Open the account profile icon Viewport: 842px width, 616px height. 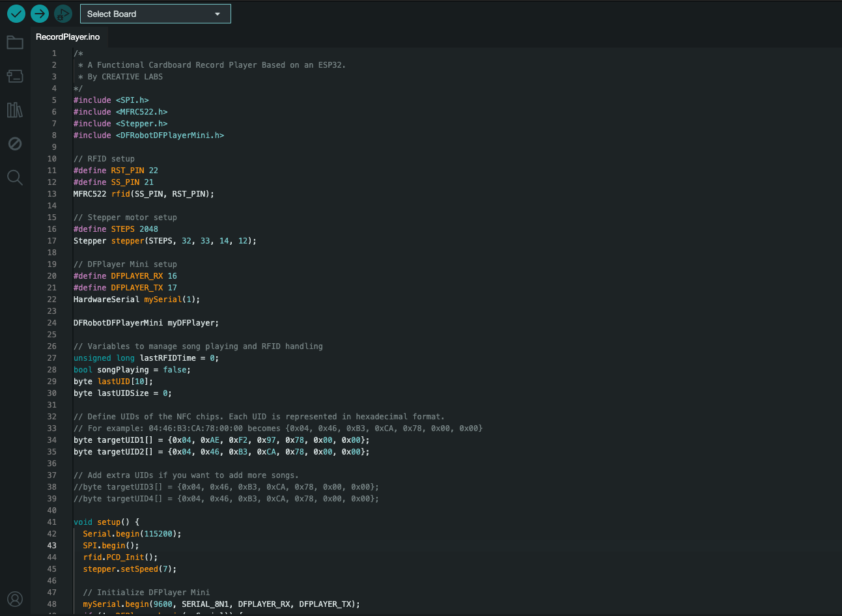(x=15, y=599)
